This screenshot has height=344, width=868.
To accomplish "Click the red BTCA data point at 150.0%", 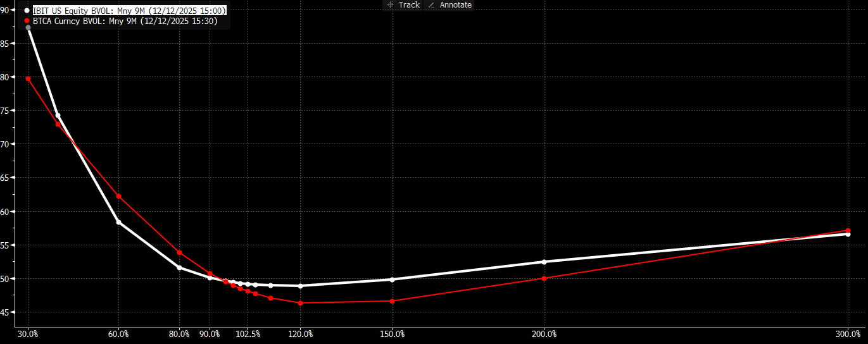I will pos(392,301).
